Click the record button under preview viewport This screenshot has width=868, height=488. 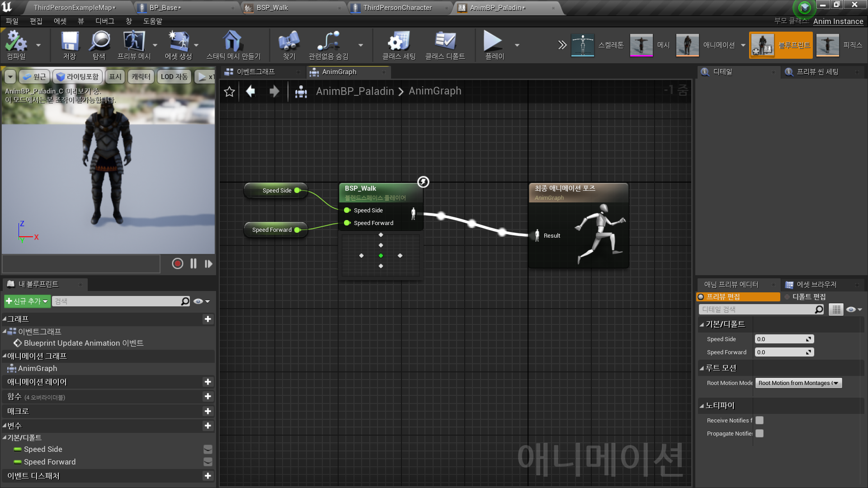pos(177,263)
